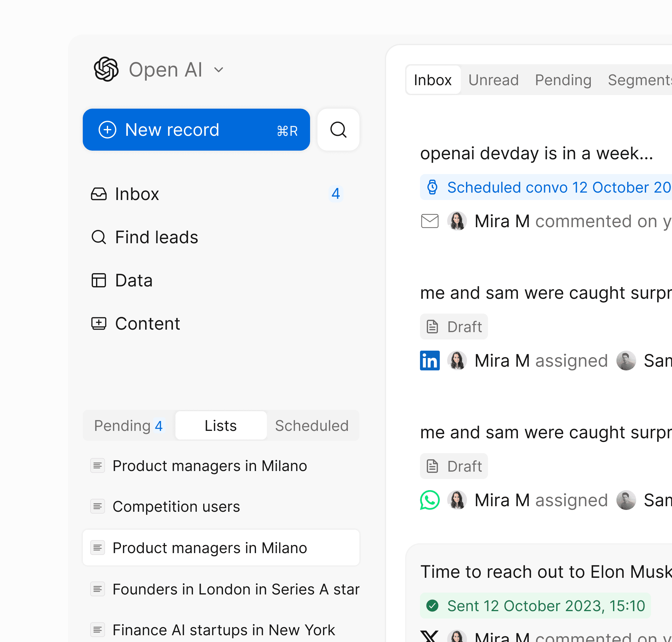Switch to the Pending 4 sidebar tab
672x642 pixels.
(x=129, y=426)
